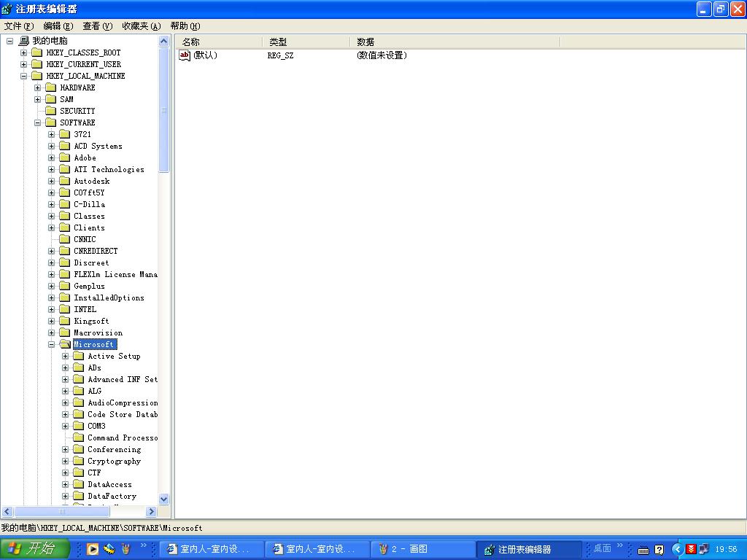Click the Kingsoft folder icon
Screen dimensions: 747x560
(65, 321)
